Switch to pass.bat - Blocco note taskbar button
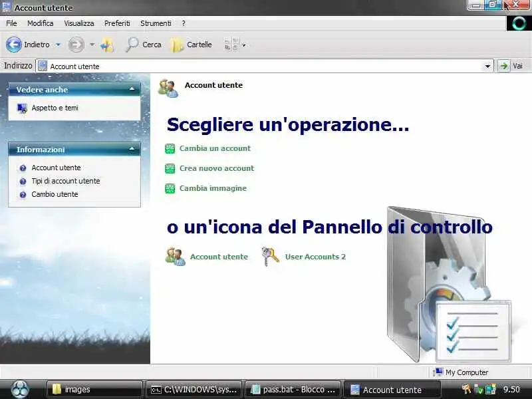Screen dimensions: 532x399 (x=293, y=390)
